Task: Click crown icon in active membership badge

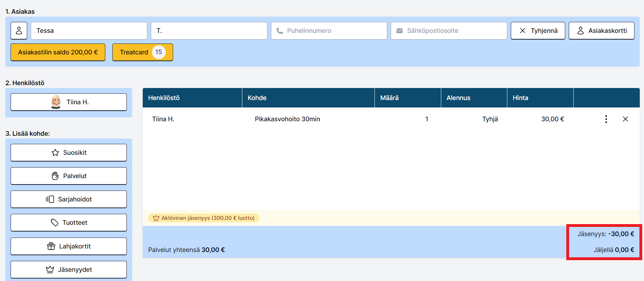Action: coord(156,218)
